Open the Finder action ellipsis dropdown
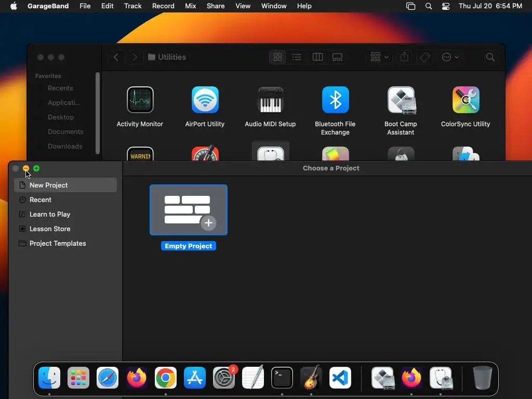 pos(450,57)
